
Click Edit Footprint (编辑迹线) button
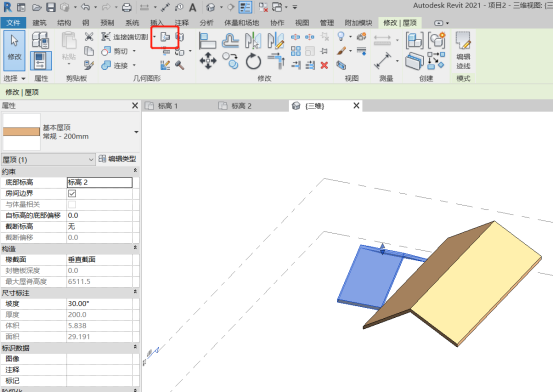(x=463, y=50)
